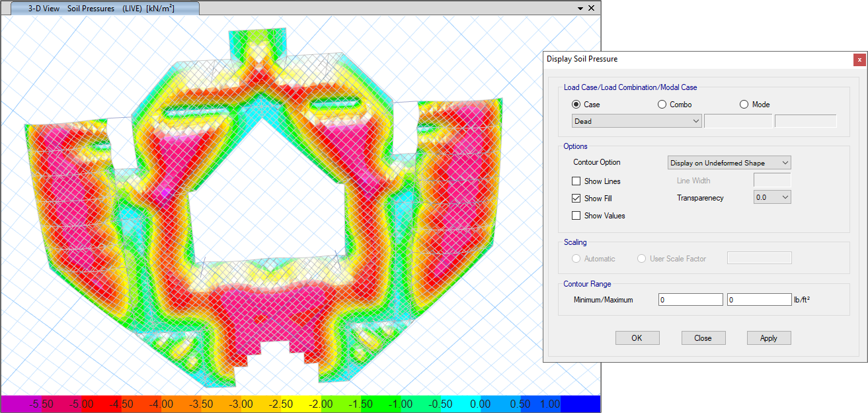Screen dimensions: 868x413
Task: Click the Apply button
Action: tap(768, 338)
